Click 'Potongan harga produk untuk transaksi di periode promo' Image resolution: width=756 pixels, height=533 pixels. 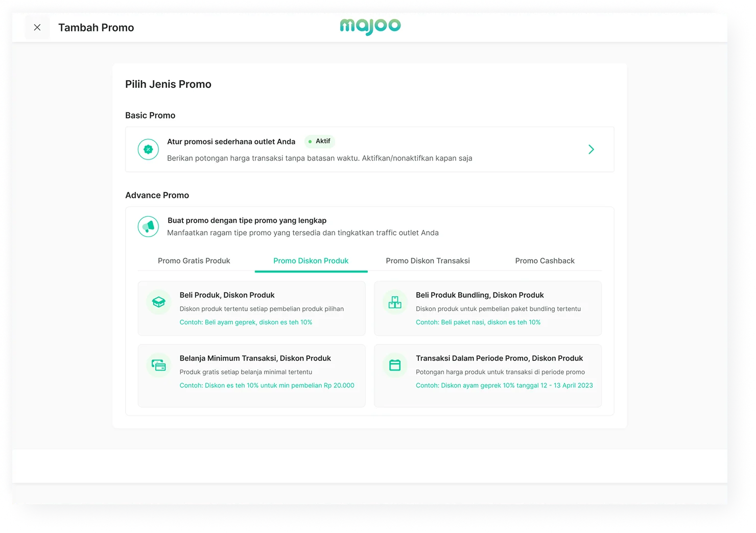tap(501, 372)
